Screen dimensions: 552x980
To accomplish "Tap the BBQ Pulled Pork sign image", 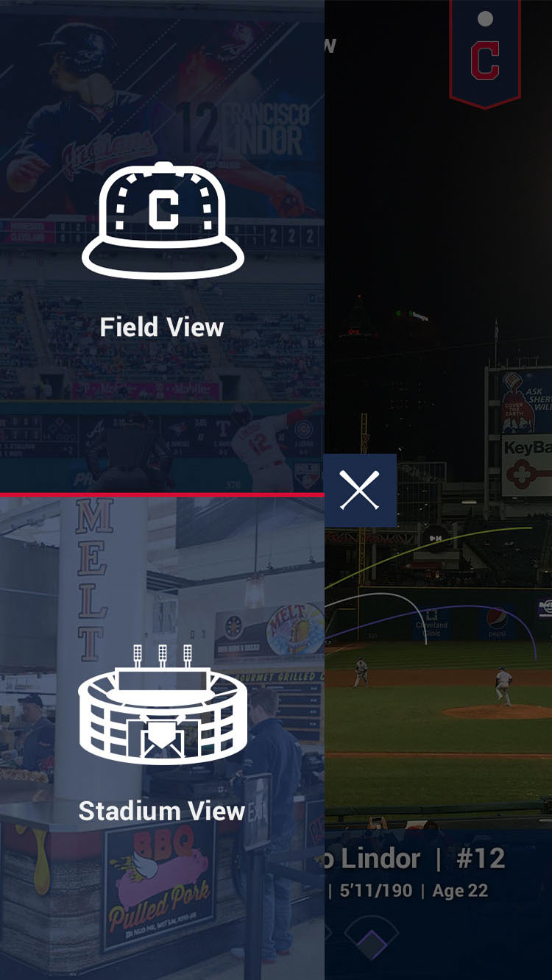I will (x=159, y=884).
